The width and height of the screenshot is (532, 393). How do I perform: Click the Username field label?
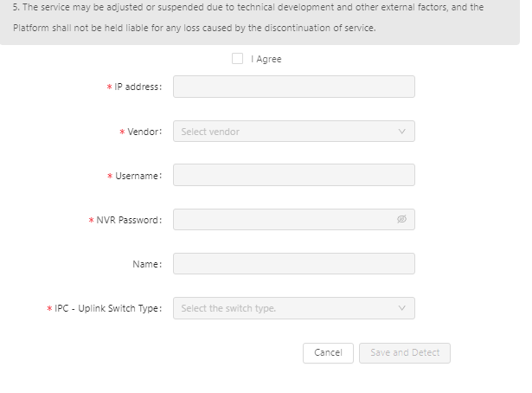pos(138,176)
